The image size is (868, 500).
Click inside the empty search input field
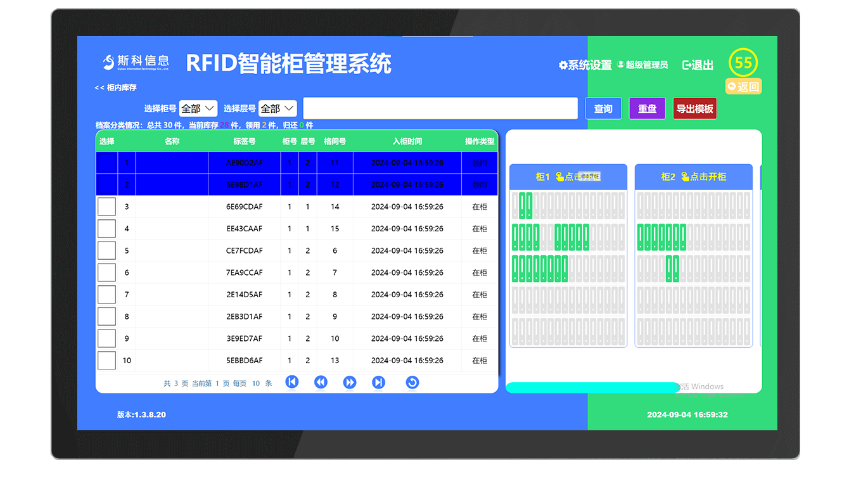(x=440, y=108)
